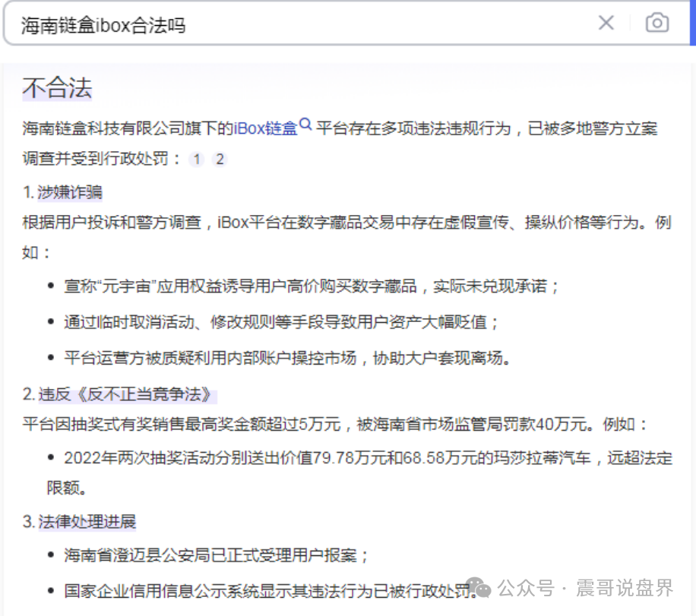This screenshot has width=696, height=616.
Task: Click the highlighted 法律处理进展 heading
Action: [87, 522]
